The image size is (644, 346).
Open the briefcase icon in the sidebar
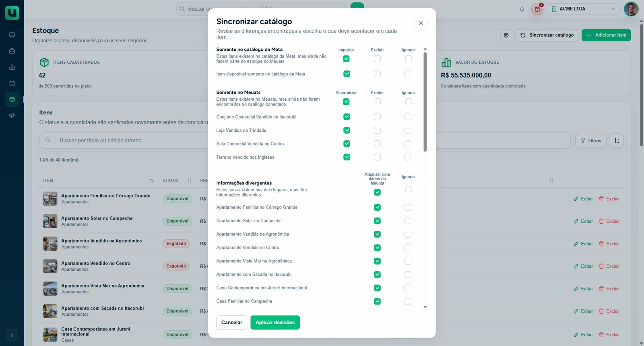point(12,51)
